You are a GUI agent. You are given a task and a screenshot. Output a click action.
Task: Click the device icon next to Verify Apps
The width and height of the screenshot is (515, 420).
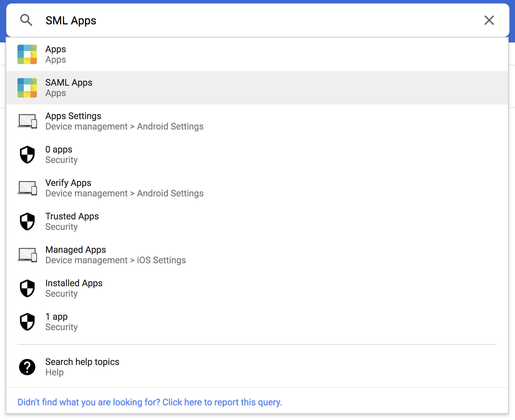pos(28,188)
